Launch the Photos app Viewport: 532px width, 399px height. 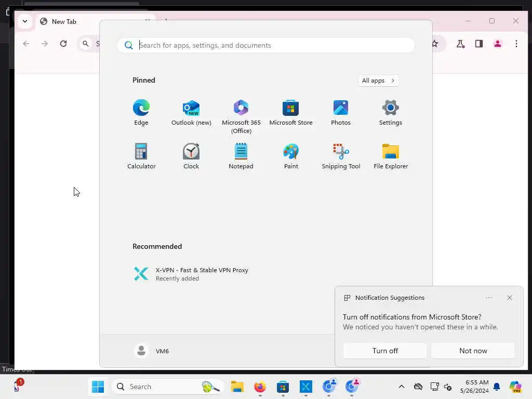pyautogui.click(x=341, y=113)
